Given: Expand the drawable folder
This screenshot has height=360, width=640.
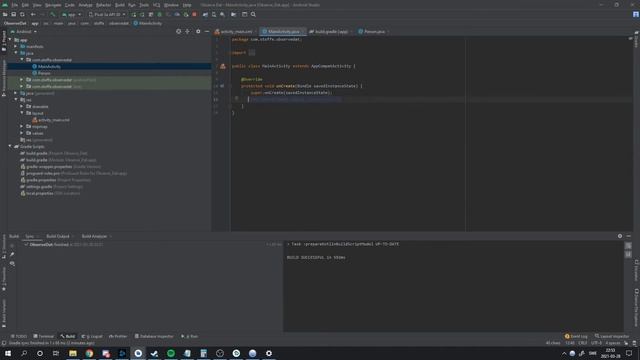Looking at the screenshot, I should [x=22, y=107].
